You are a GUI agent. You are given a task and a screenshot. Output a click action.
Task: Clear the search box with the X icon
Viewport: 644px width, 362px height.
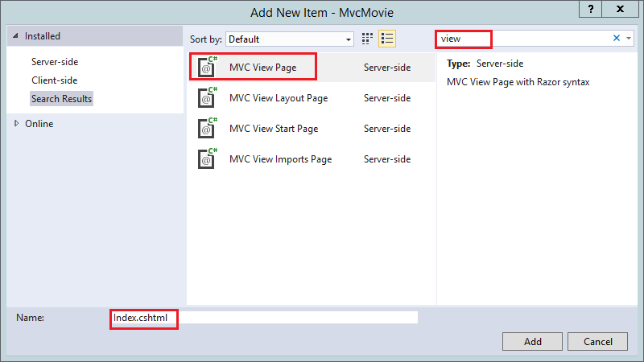617,38
